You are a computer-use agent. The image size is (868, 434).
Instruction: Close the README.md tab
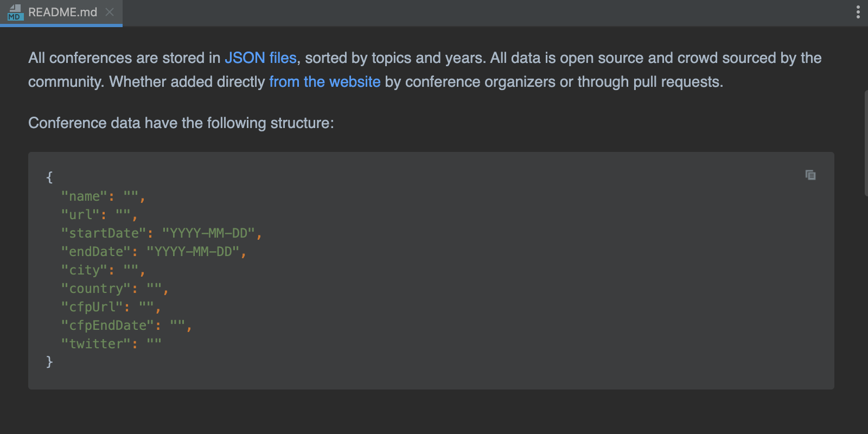point(110,12)
